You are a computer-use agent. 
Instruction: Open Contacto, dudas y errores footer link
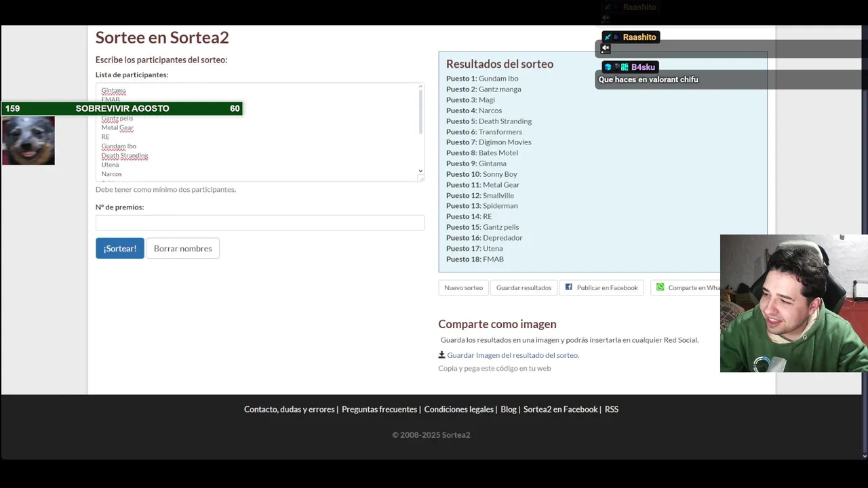(290, 409)
